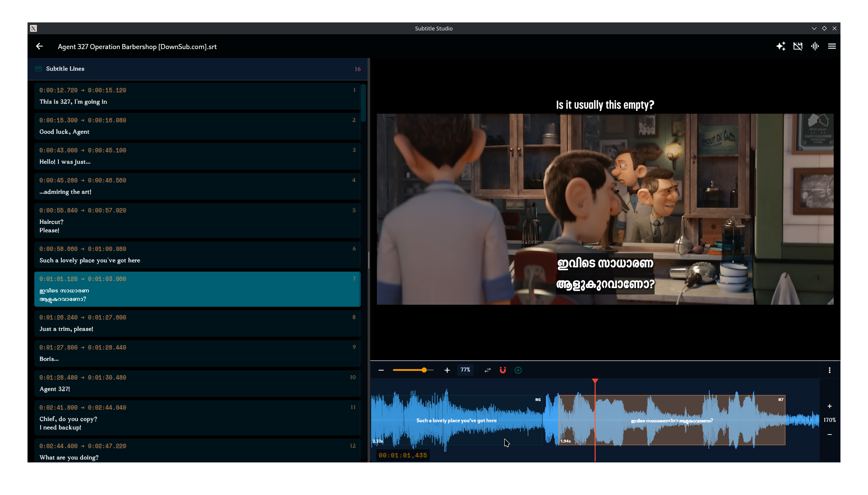The width and height of the screenshot is (868, 495).
Task: Click timestamp 0:01:26.240 → 0:01:27.600
Action: pyautogui.click(x=83, y=318)
